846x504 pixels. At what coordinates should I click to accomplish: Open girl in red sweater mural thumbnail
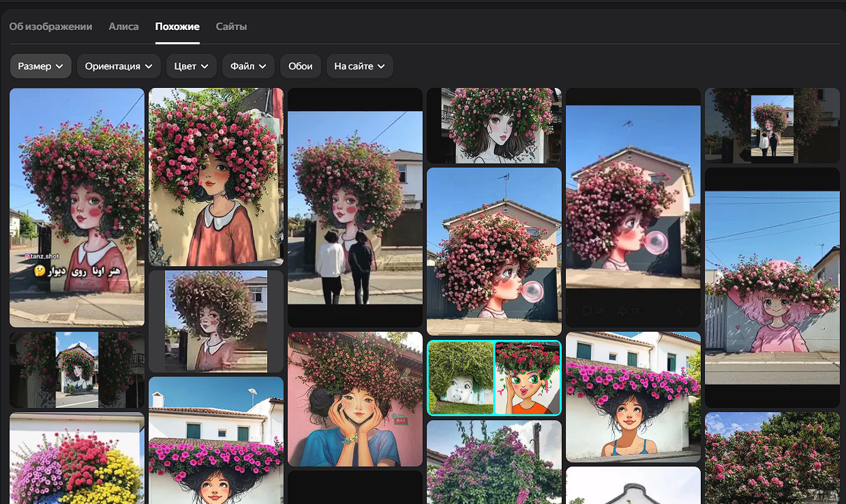[x=216, y=176]
